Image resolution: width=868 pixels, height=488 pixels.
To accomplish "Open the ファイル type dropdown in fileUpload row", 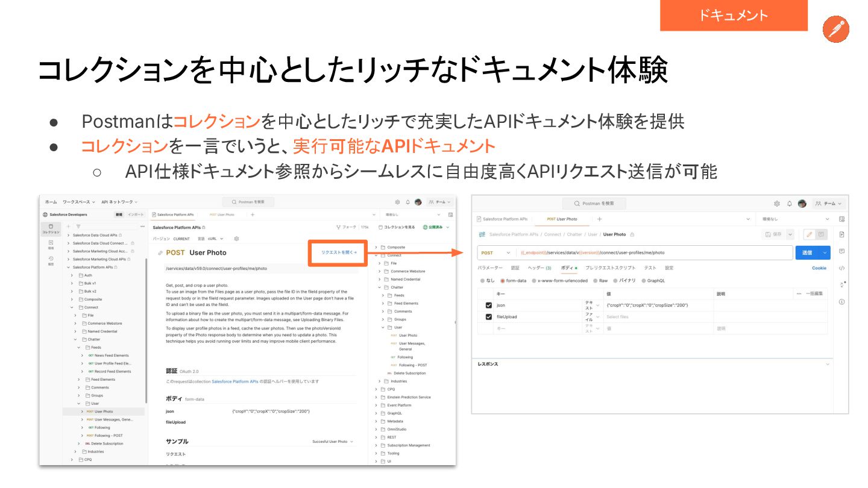I will (x=593, y=317).
